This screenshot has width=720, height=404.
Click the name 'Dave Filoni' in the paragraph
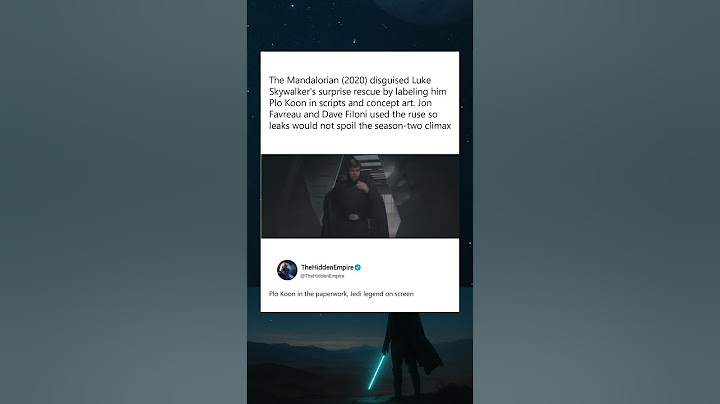pyautogui.click(x=344, y=114)
